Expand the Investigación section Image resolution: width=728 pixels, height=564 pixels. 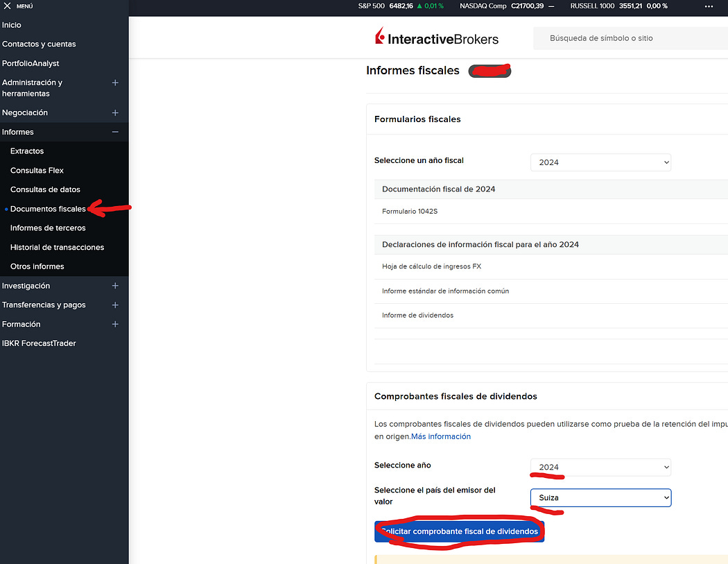point(115,286)
